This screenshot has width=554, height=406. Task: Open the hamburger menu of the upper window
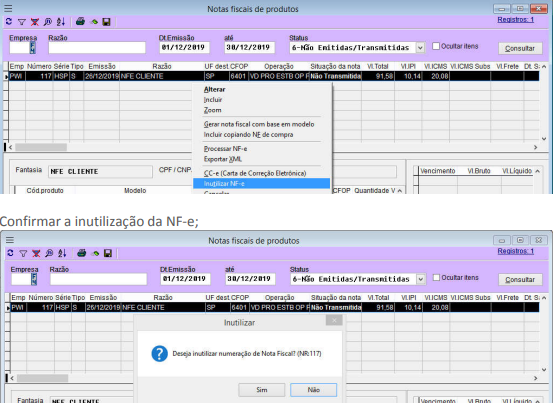[x=8, y=8]
